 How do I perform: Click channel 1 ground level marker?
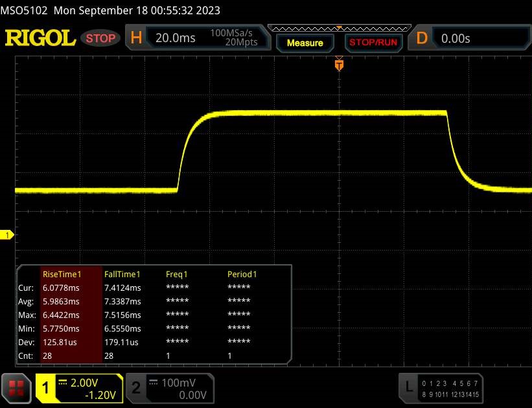(x=6, y=234)
